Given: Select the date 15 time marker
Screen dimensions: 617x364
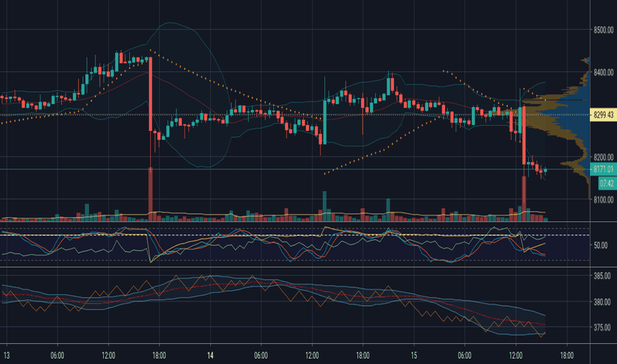Looking at the screenshot, I should click(414, 356).
